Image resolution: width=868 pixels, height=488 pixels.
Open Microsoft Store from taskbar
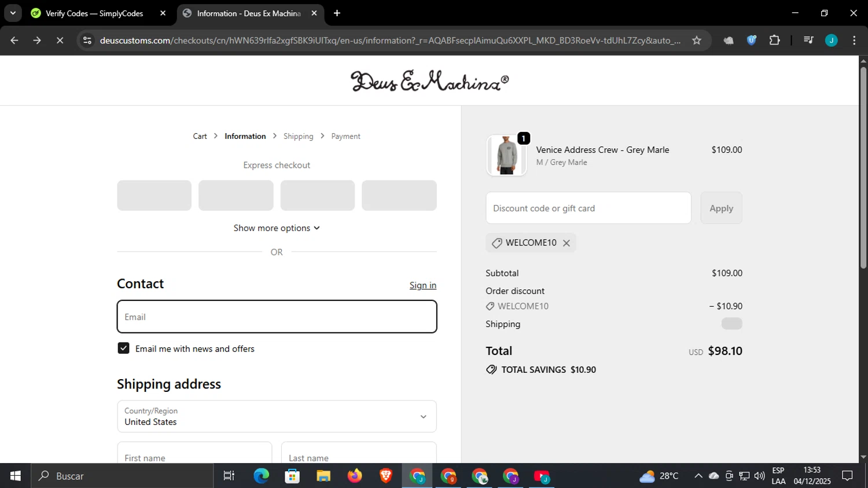coord(292,476)
